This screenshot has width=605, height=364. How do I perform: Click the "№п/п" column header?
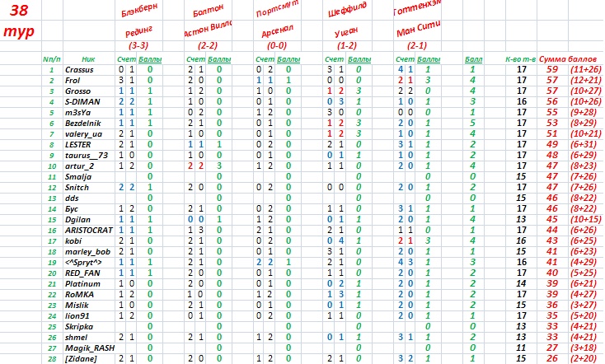[51, 59]
